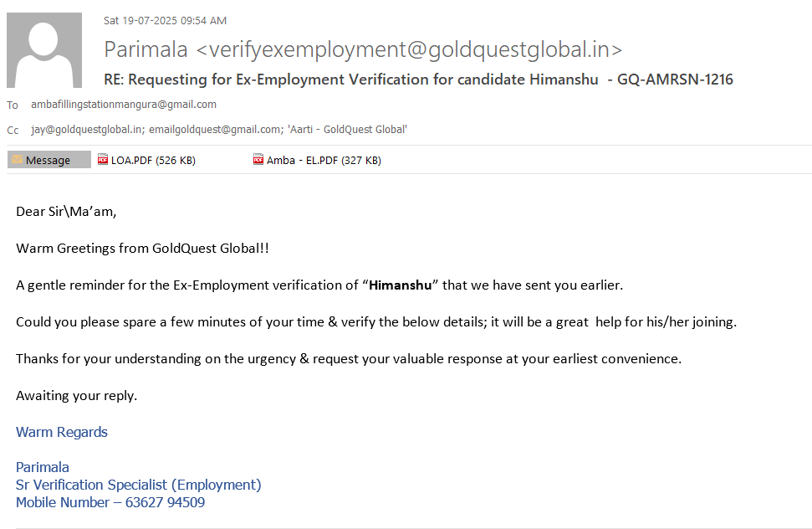This screenshot has width=812, height=529.
Task: Click sender name Parimala in the header
Action: [x=146, y=50]
